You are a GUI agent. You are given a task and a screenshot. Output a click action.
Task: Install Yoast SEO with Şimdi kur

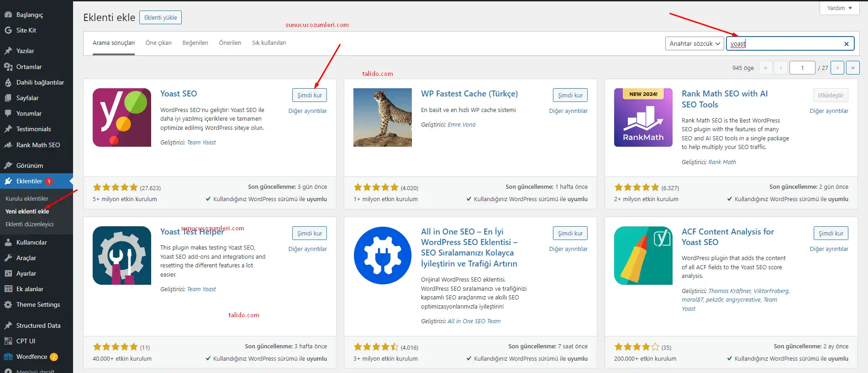[310, 95]
